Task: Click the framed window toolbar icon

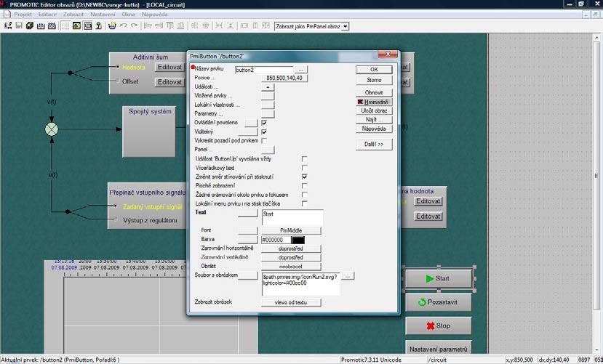Action: tap(88, 25)
